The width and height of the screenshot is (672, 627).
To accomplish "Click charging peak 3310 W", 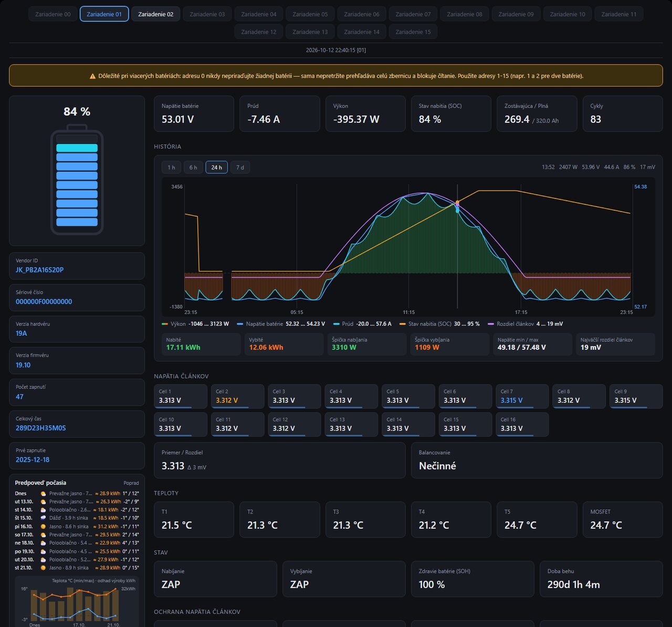I will (x=344, y=348).
